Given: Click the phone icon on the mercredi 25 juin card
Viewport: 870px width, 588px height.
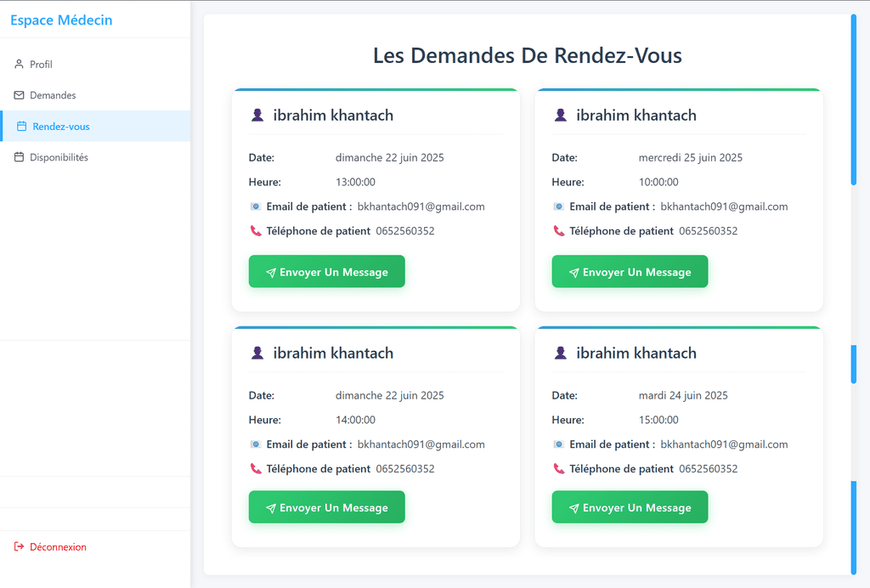Looking at the screenshot, I should tap(558, 231).
